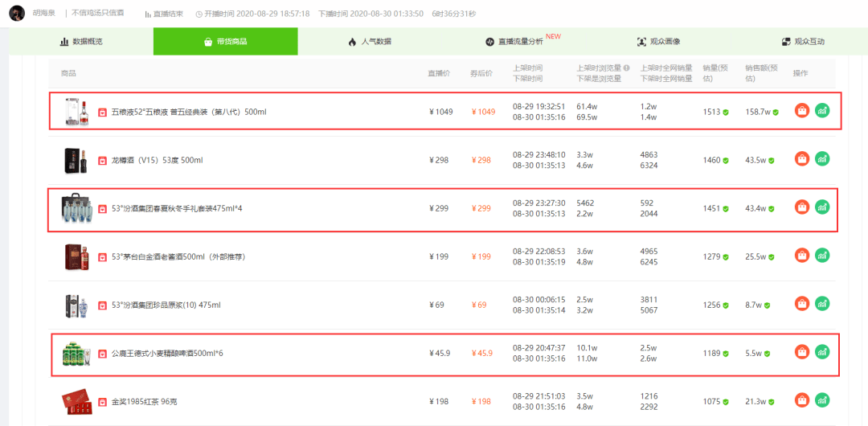Select the 人气数据 tab
Viewport: 868px width, 426px height.
[x=370, y=42]
